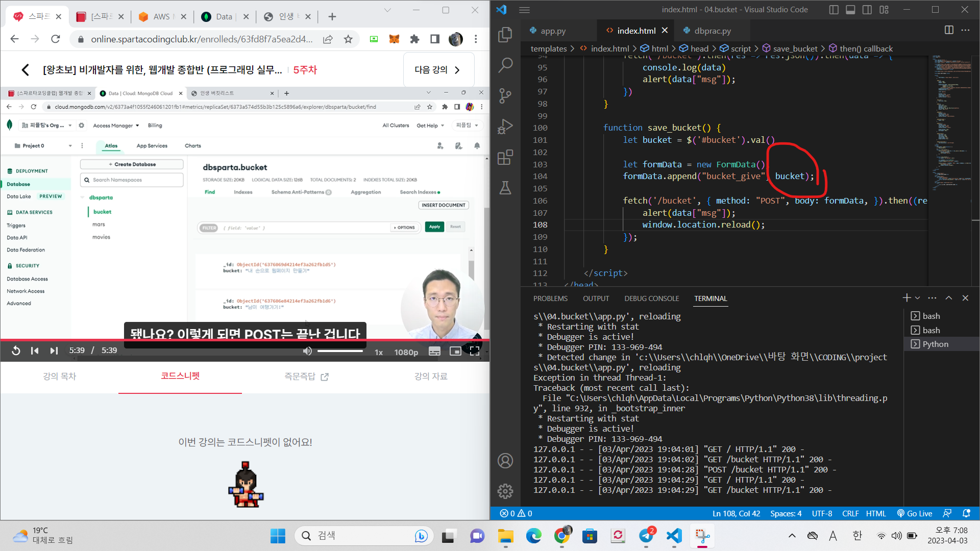Viewport: 980px width, 551px height.
Task: Open the MetaMask fox extension
Action: tap(394, 39)
